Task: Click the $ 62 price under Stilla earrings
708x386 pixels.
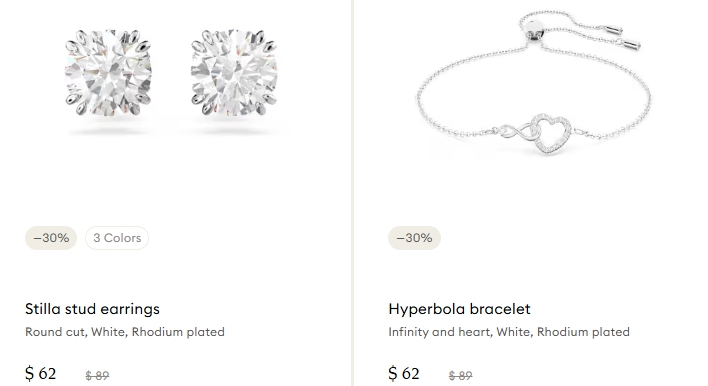Action: click(x=41, y=374)
